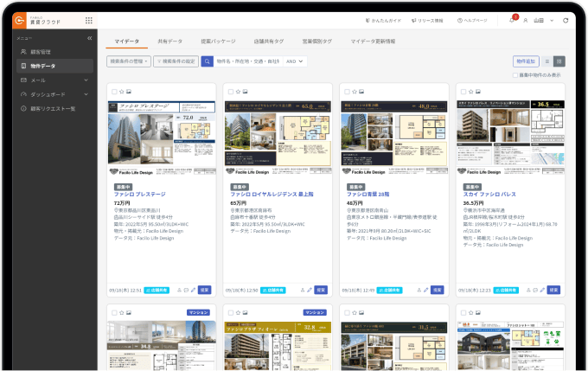Click 店舗共有 badge on ファシロ プレステージ card
Image resolution: width=588 pixels, height=371 pixels.
[x=157, y=291]
